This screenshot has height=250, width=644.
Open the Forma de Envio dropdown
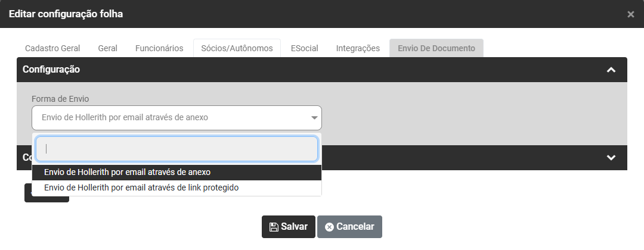coord(177,118)
